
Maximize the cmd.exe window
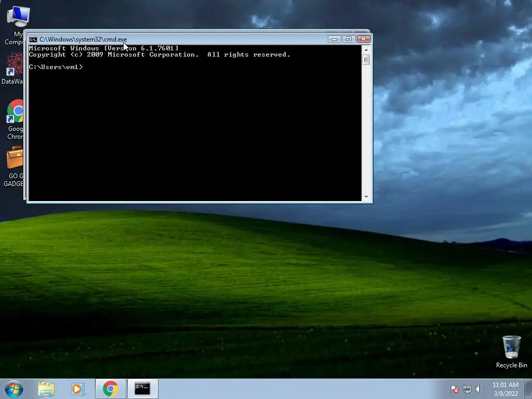tap(349, 39)
